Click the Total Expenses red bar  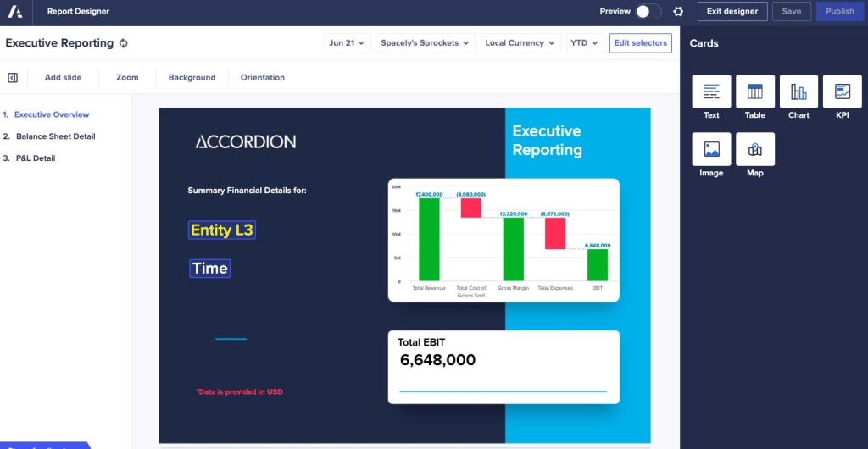(x=555, y=233)
